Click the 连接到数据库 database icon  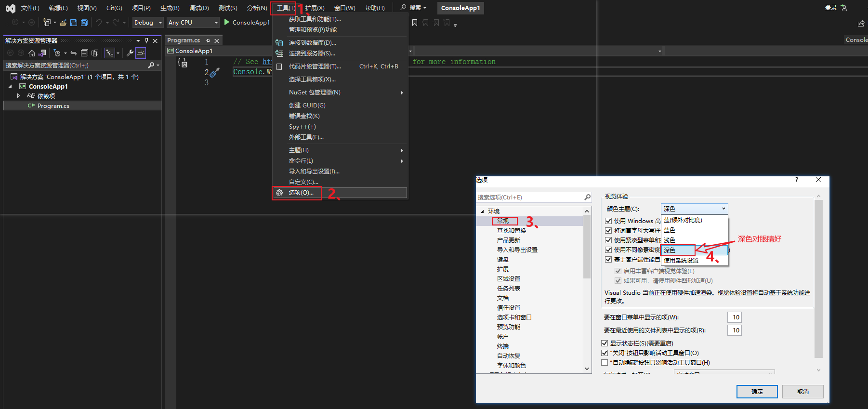coord(279,43)
